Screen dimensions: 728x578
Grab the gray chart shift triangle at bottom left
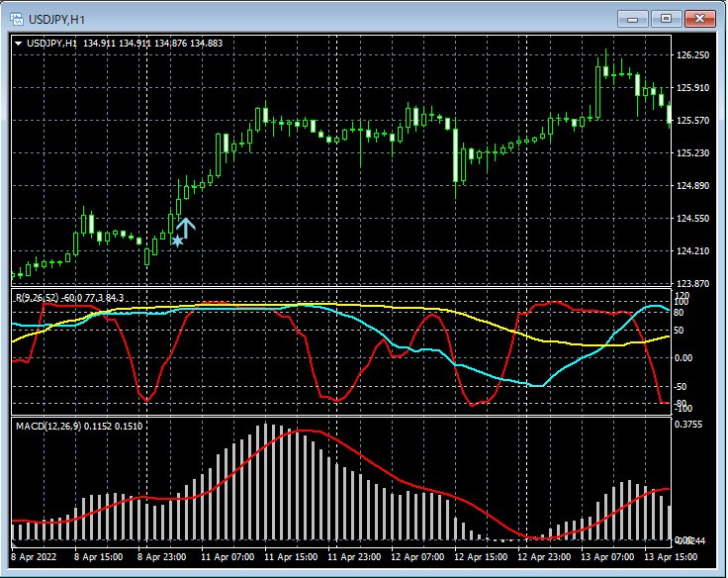click(15, 544)
